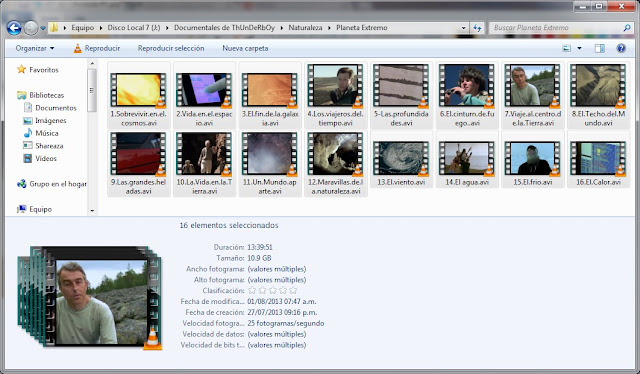Change the view with the view icon
The image size is (640, 374).
[567, 48]
